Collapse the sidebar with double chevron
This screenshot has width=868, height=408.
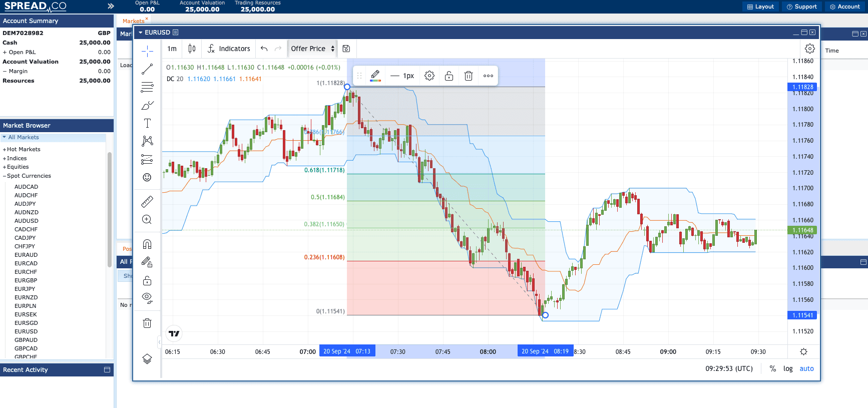[x=111, y=6]
